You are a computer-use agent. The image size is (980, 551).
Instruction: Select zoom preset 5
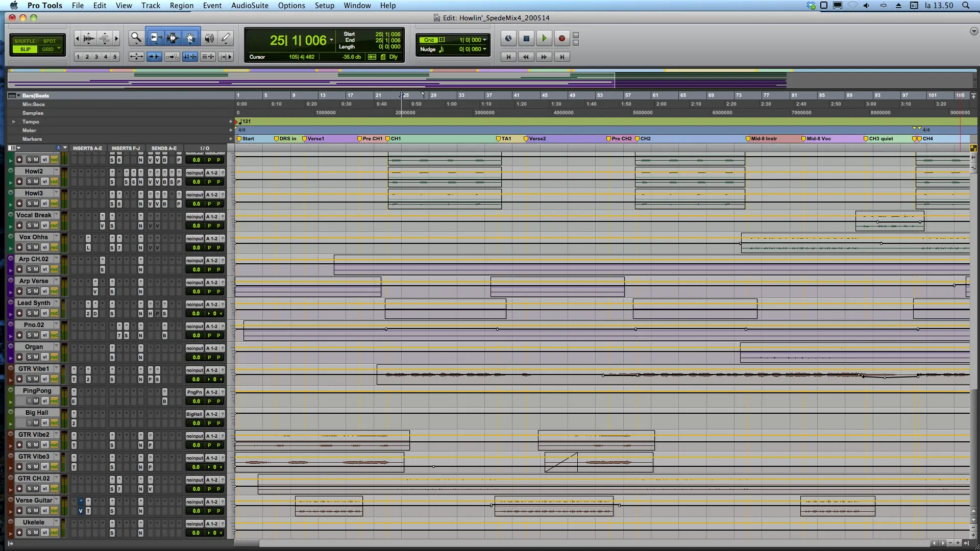tap(115, 57)
